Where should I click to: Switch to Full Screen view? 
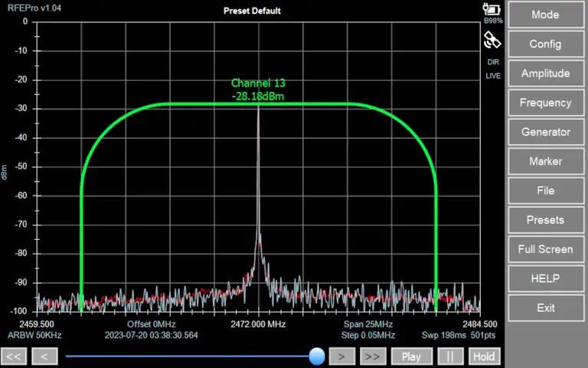pyautogui.click(x=545, y=249)
